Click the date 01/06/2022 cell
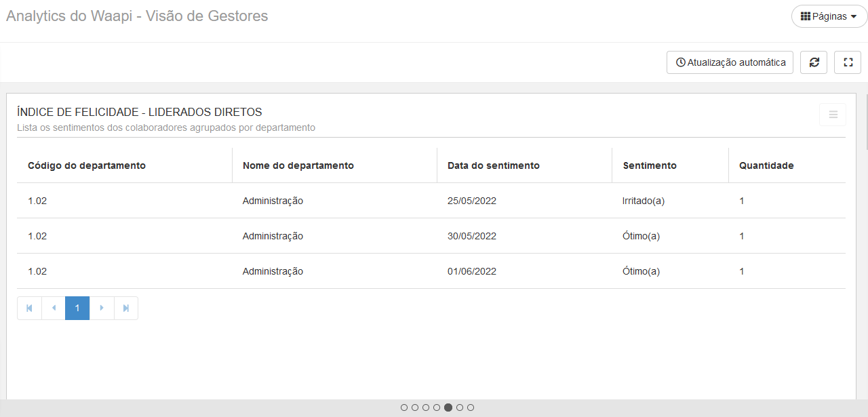Screen dimensions: 868x417 [472, 271]
